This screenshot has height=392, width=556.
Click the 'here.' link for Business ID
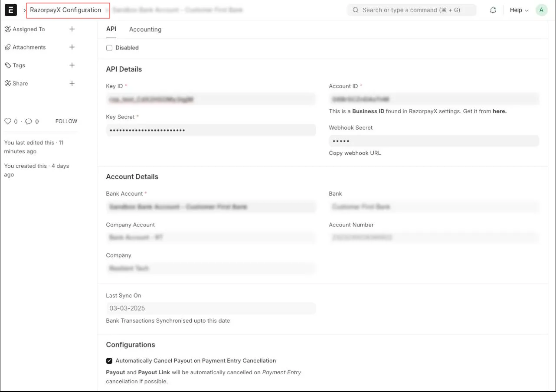tap(500, 111)
